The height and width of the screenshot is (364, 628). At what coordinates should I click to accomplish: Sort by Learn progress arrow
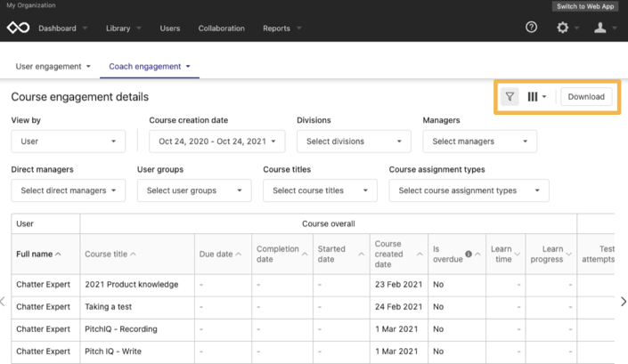[568, 254]
